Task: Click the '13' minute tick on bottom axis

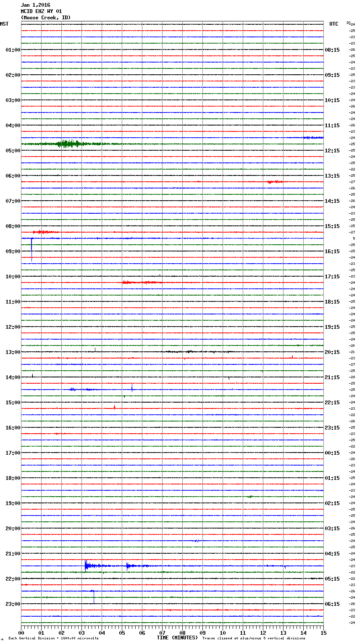Action: (283, 633)
